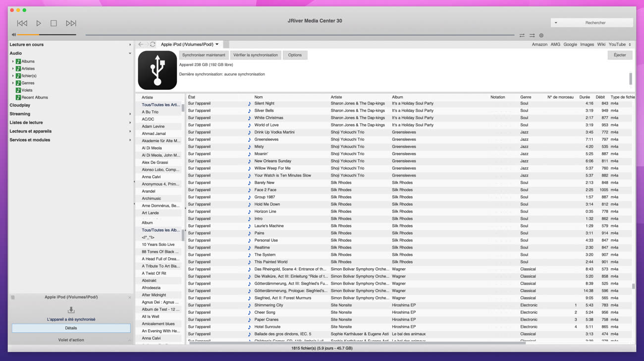Image resolution: width=644 pixels, height=361 pixels.
Task: Select the track Shimmering City
Action: click(x=268, y=305)
